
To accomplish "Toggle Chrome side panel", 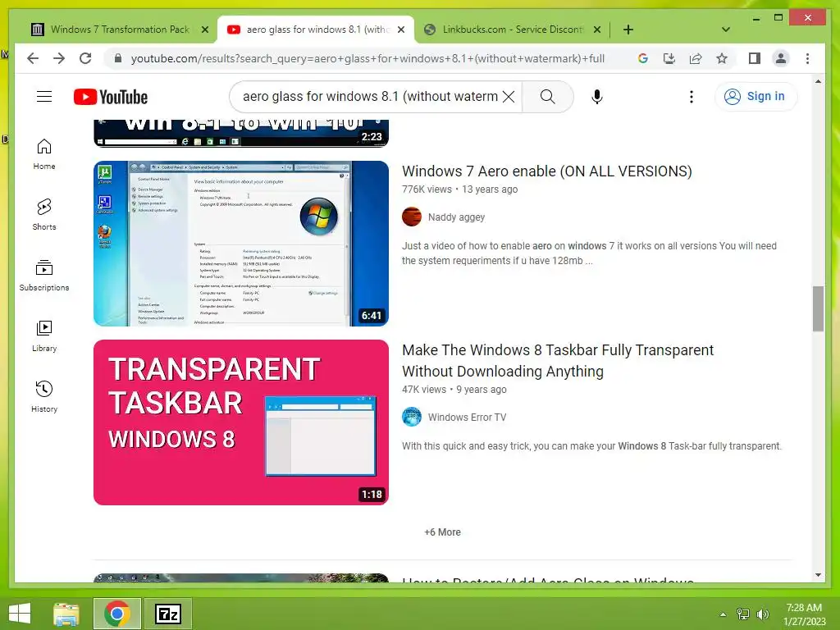I will click(x=755, y=58).
